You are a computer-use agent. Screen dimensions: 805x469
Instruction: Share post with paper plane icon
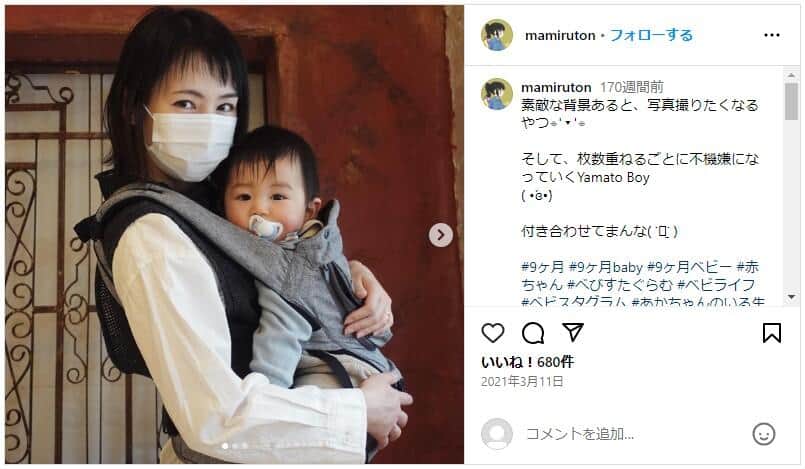[573, 333]
